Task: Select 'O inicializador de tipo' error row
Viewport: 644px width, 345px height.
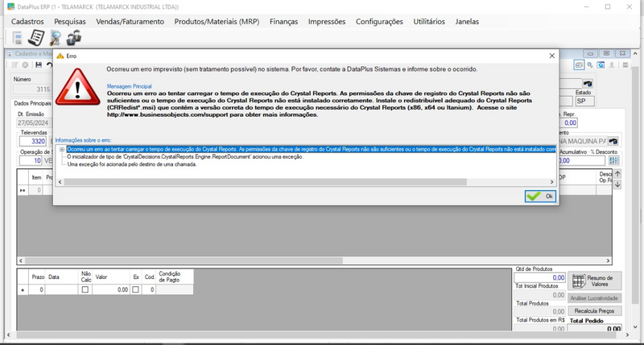Action: click(185, 157)
